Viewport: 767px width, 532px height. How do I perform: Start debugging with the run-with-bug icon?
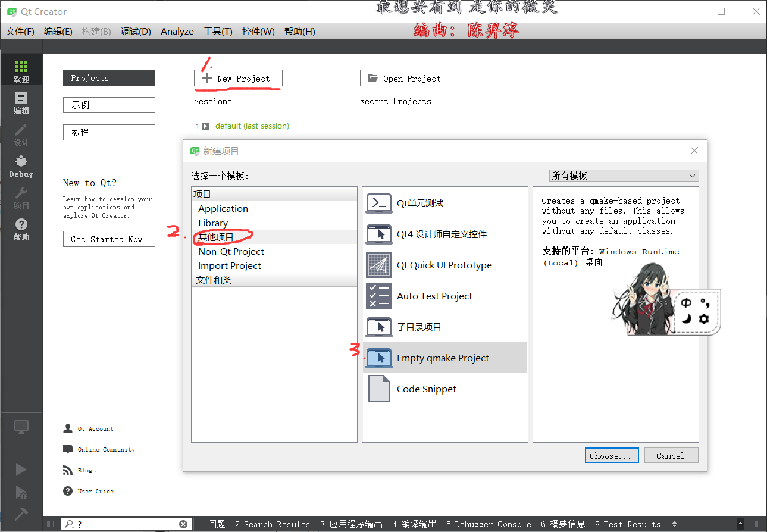point(21,492)
